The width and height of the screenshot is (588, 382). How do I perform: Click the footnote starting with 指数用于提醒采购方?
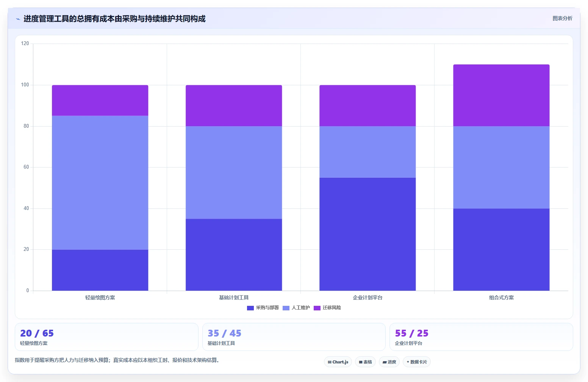pos(117,360)
